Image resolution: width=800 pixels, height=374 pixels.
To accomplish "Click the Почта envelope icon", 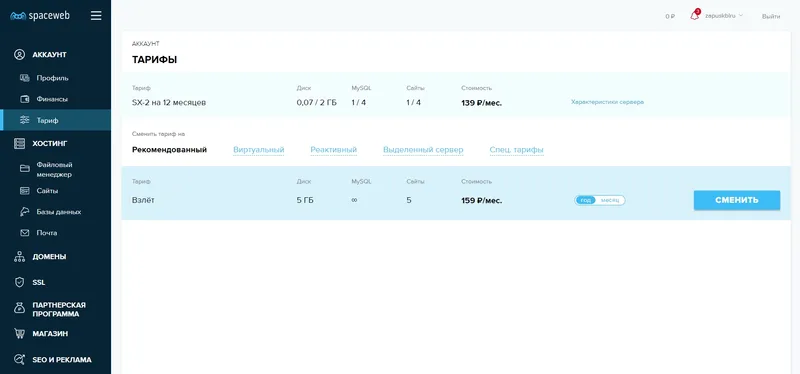I will pos(24,233).
